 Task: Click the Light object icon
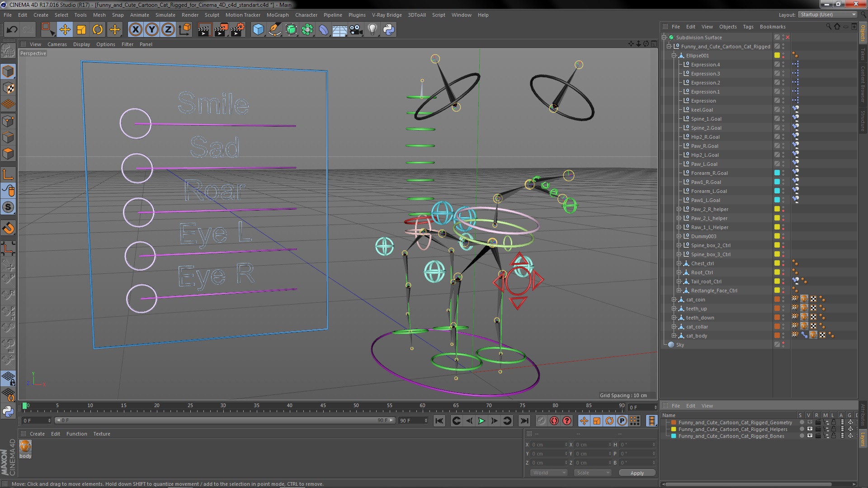373,30
